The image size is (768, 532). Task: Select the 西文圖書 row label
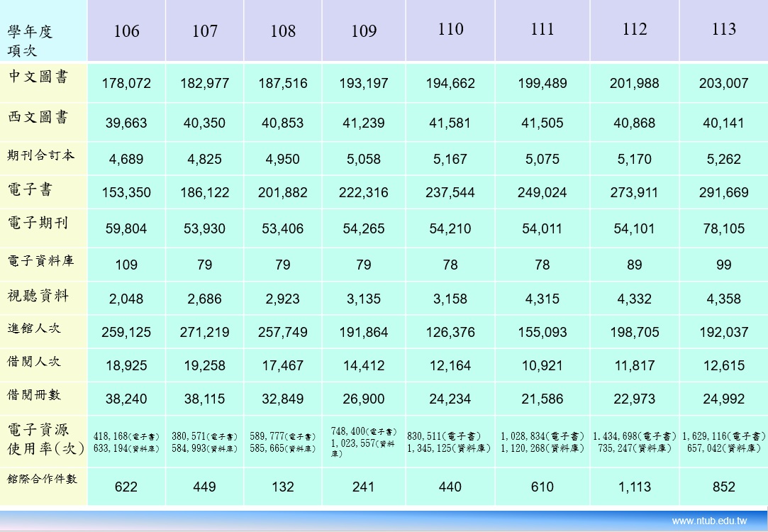[x=38, y=118]
